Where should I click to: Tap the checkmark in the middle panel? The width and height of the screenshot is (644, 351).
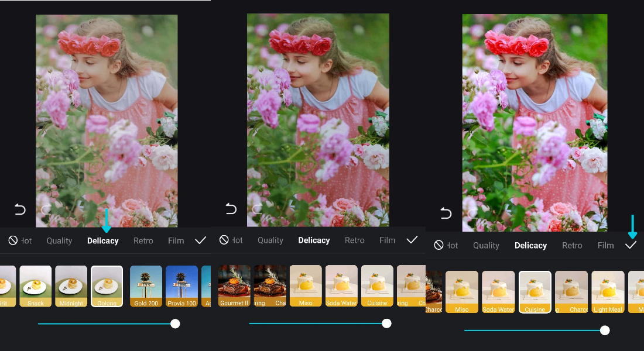tap(412, 240)
